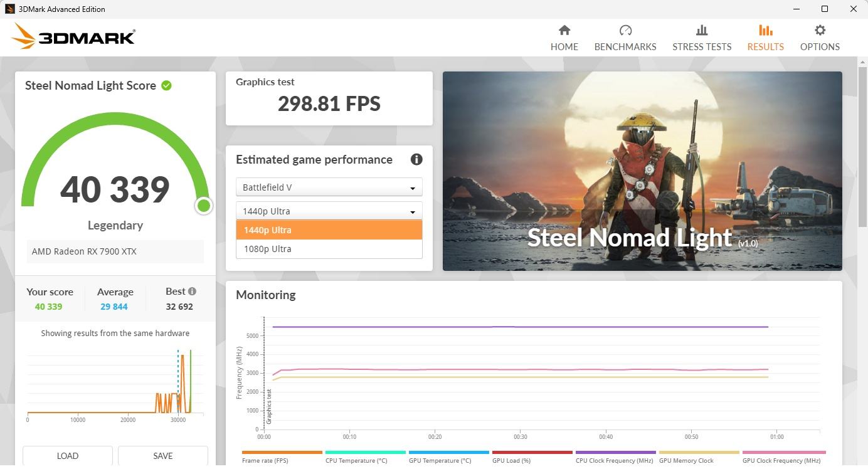The height and width of the screenshot is (469, 868).
Task: Click the green validation check icon
Action: tap(166, 85)
